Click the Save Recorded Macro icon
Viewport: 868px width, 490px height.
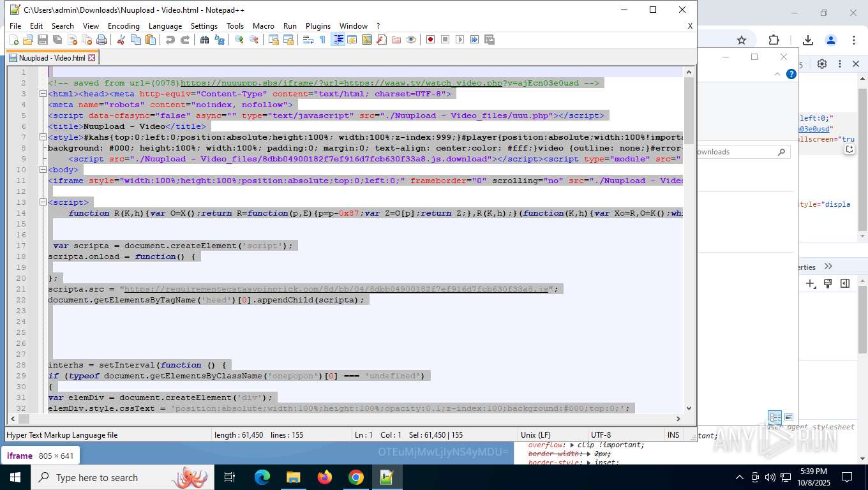pos(489,40)
